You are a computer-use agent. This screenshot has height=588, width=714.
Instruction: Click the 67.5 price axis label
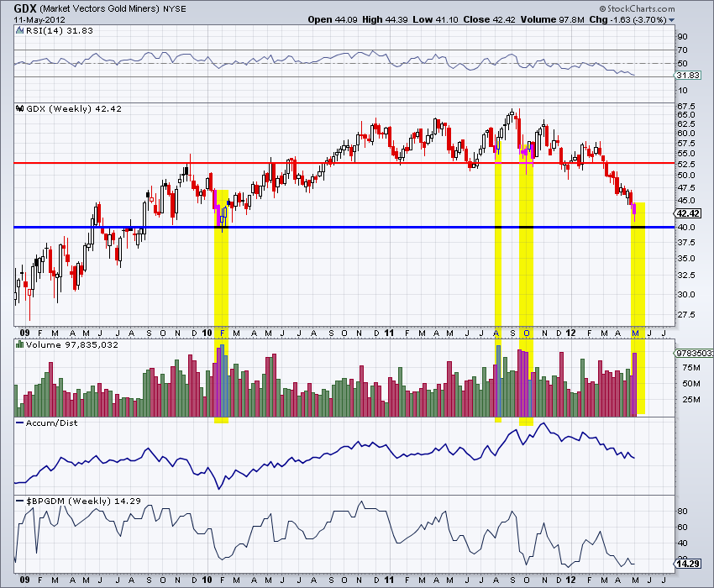686,107
